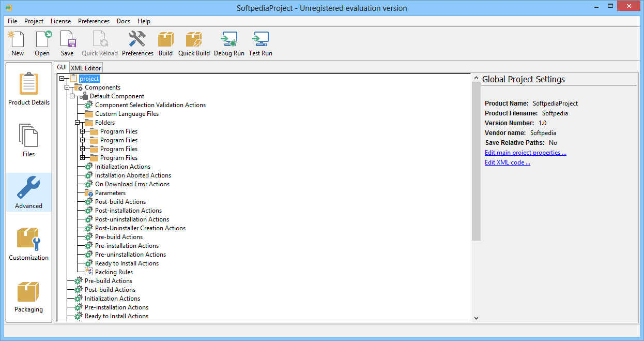The height and width of the screenshot is (341, 644).
Task: Select project-level 'Initialization Actions' node
Action: 112,299
